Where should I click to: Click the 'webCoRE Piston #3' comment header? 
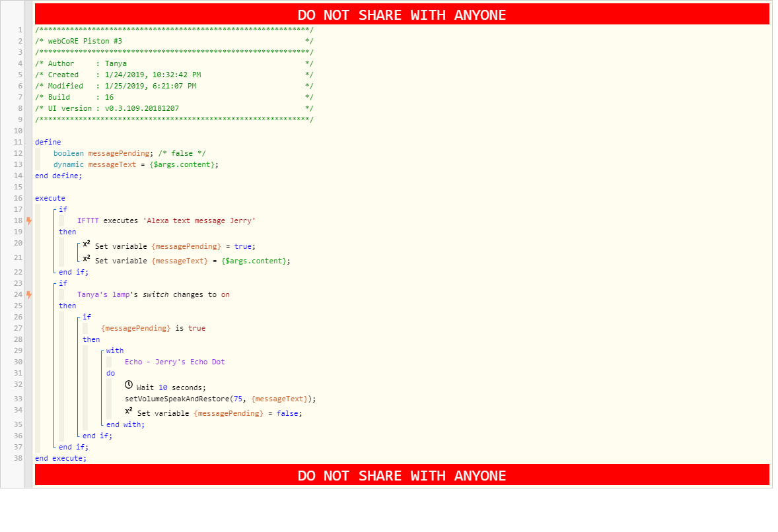click(x=85, y=41)
